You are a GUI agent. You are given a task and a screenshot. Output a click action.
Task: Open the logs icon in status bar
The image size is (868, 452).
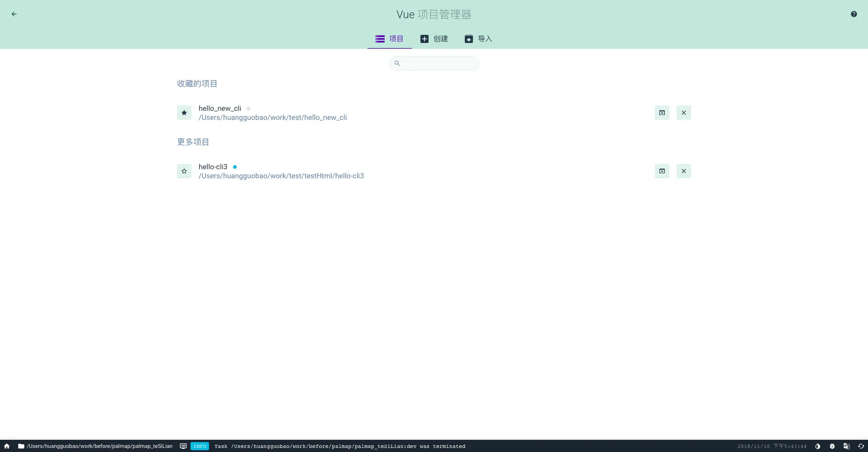(x=183, y=446)
